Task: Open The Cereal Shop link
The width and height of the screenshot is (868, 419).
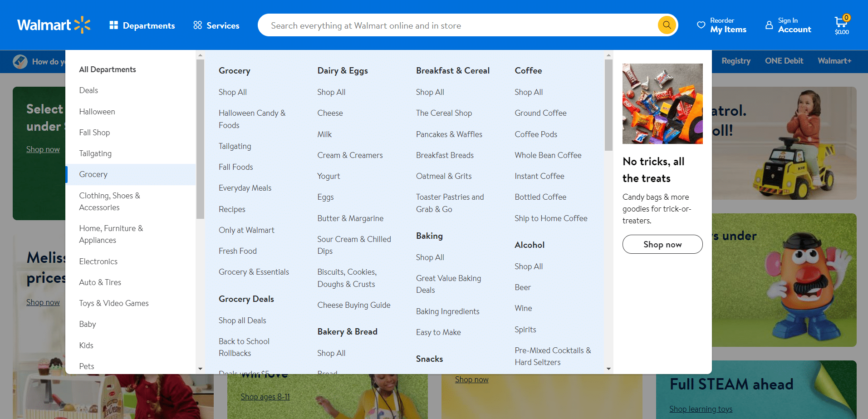Action: click(x=444, y=113)
